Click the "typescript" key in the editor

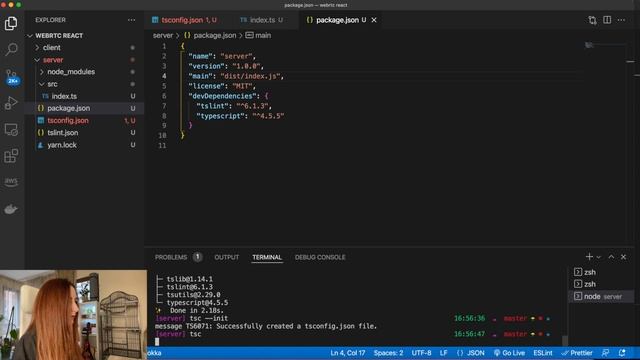220,116
